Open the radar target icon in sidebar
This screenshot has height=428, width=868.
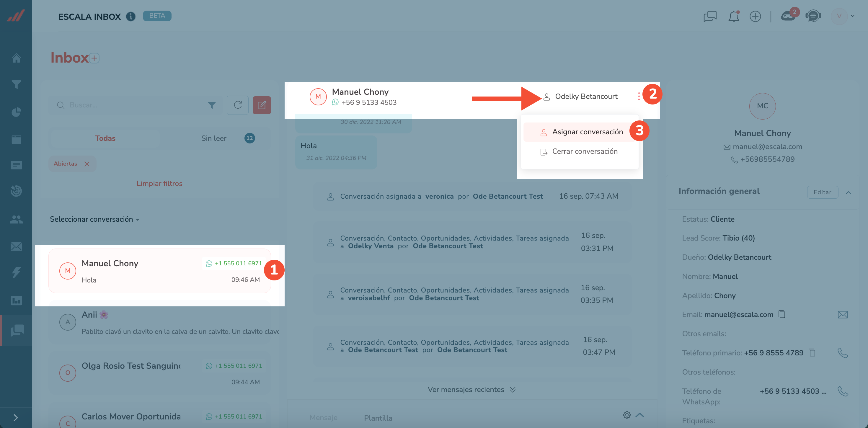point(16,191)
